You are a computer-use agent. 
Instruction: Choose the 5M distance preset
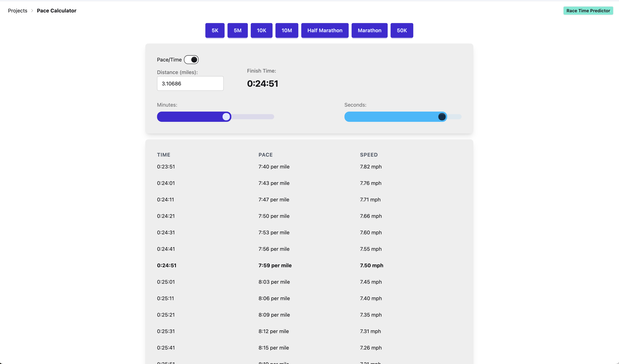click(x=237, y=30)
